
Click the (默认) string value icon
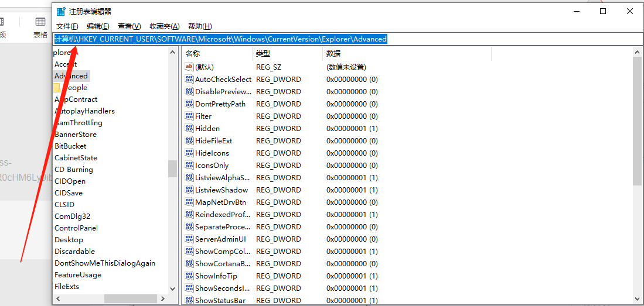pyautogui.click(x=189, y=67)
